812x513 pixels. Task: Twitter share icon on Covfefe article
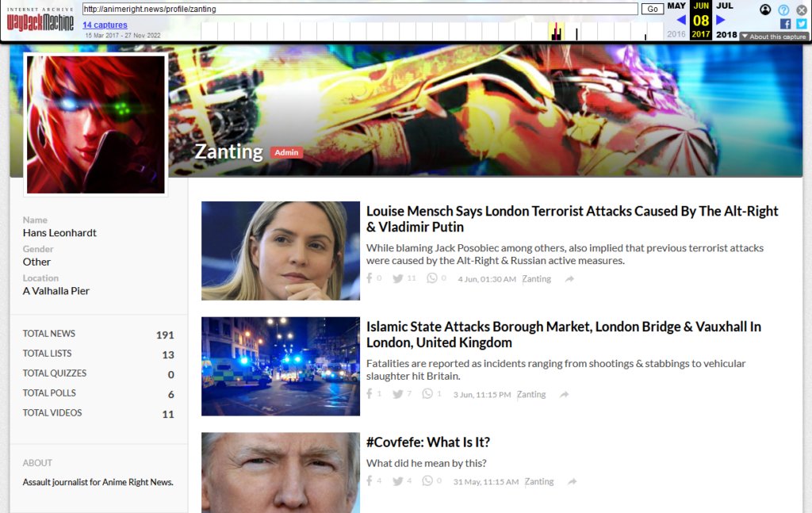(x=398, y=481)
